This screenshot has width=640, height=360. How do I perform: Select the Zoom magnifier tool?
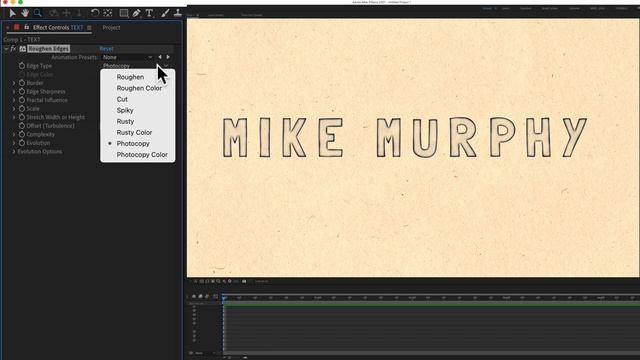(38, 13)
